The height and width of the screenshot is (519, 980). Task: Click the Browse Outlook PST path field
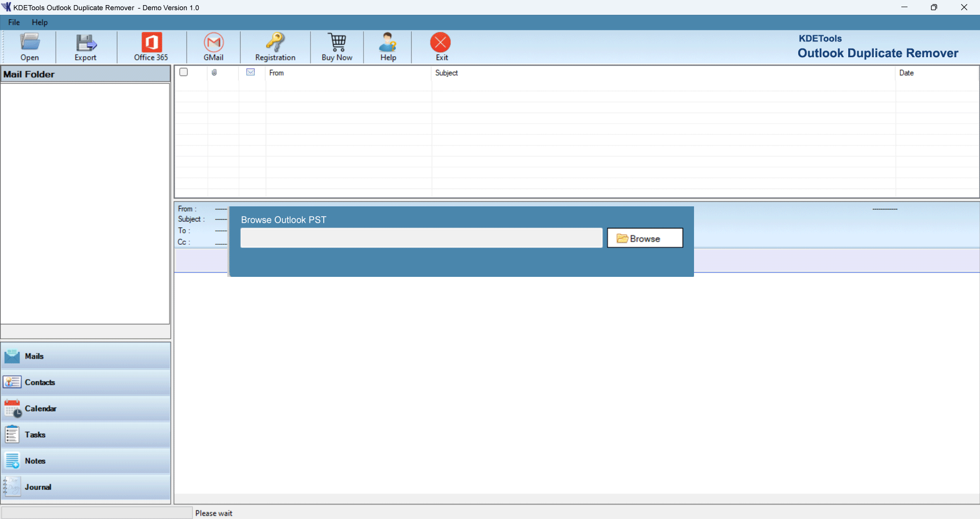(x=421, y=238)
